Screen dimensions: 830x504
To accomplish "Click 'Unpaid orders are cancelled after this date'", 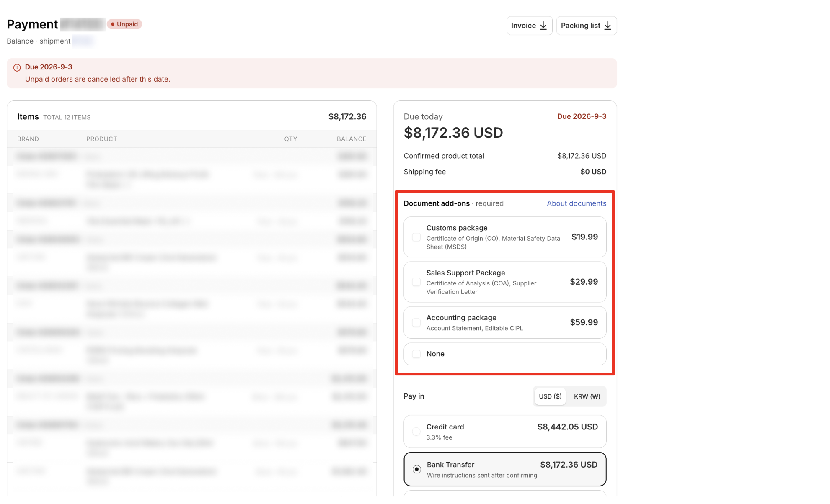I will click(98, 79).
